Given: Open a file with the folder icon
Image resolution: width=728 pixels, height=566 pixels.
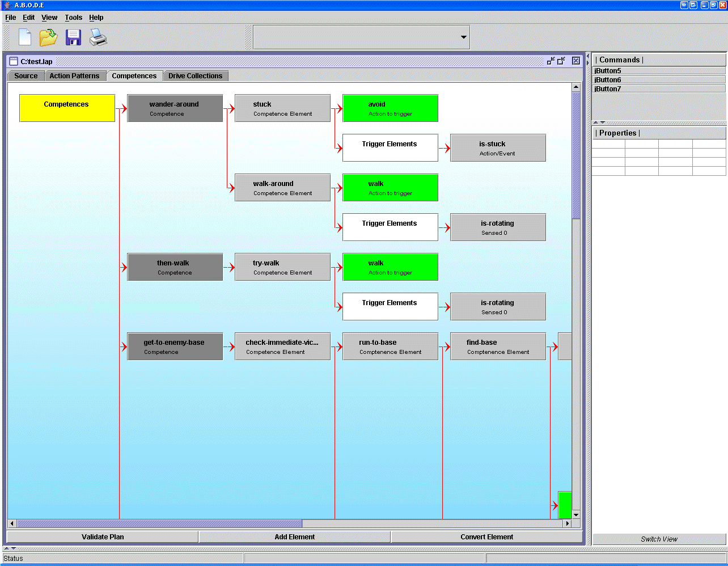Looking at the screenshot, I should coord(49,37).
